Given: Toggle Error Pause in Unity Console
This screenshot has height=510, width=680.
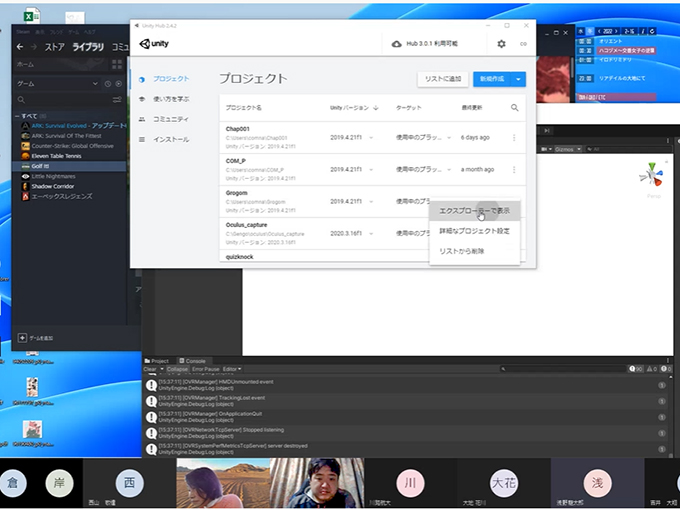Looking at the screenshot, I should (x=206, y=369).
